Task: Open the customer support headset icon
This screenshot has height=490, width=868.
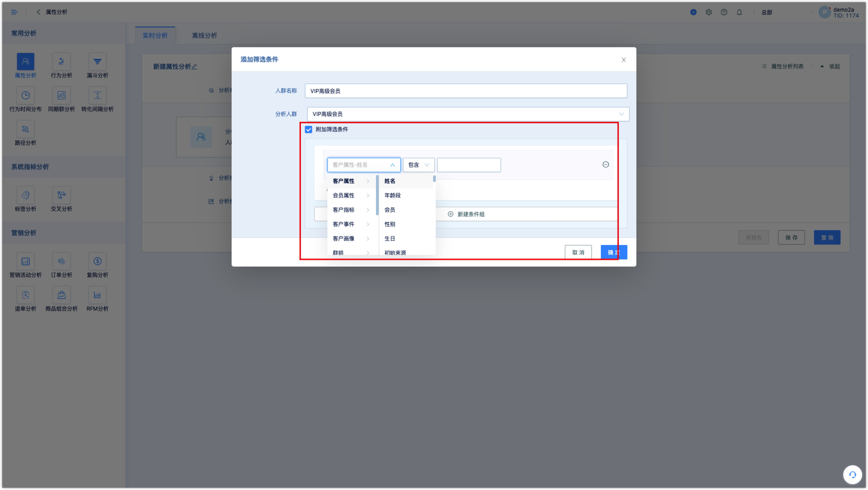Action: coord(852,474)
